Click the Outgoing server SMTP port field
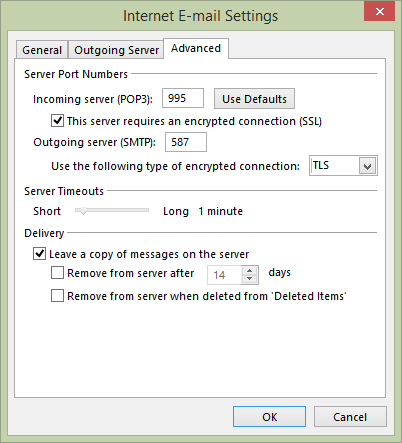This screenshot has width=402, height=443. pos(186,142)
